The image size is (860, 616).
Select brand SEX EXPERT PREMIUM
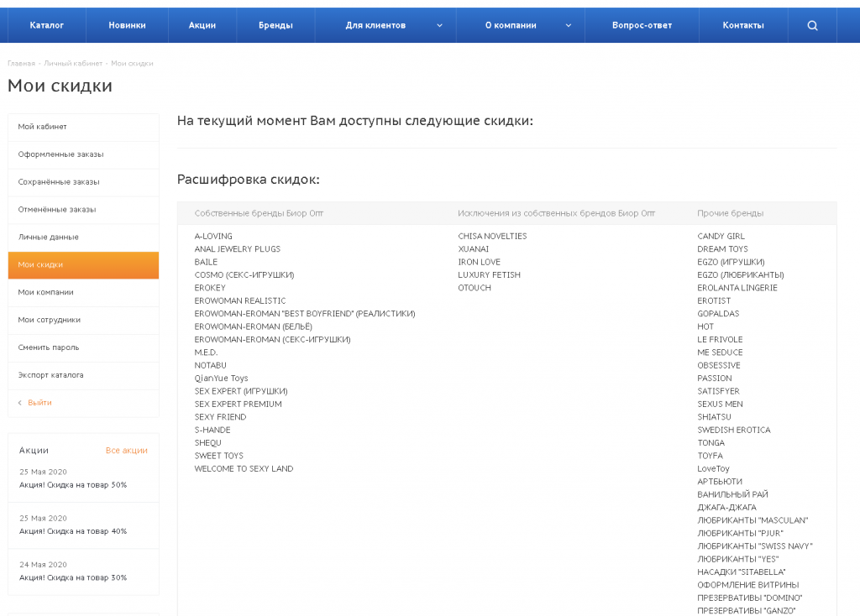[238, 405]
